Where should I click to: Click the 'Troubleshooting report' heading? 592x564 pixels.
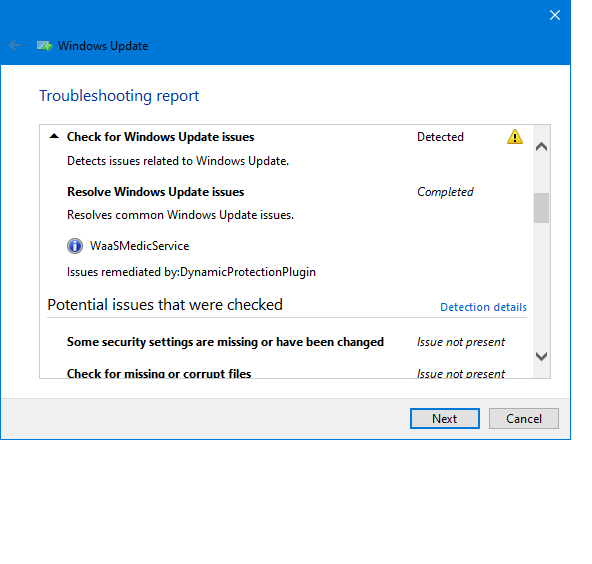click(x=119, y=96)
